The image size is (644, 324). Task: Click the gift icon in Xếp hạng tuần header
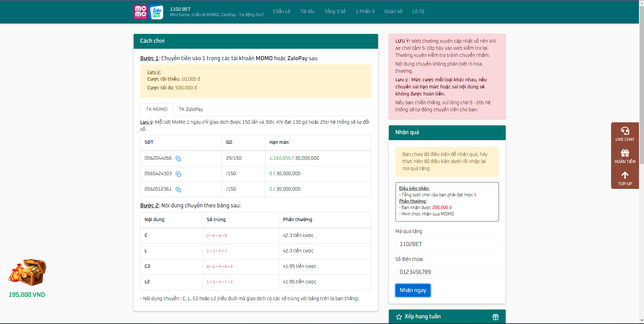click(496, 317)
